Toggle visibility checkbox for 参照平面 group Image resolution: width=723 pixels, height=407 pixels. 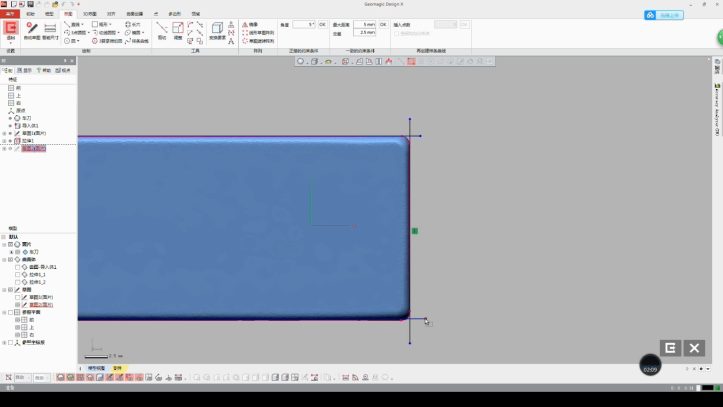10,312
